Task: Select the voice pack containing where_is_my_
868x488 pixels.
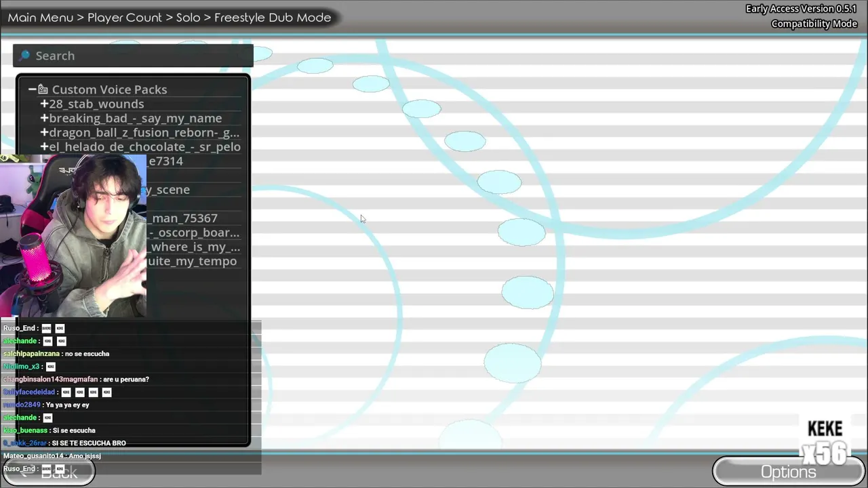Action: coord(193,247)
